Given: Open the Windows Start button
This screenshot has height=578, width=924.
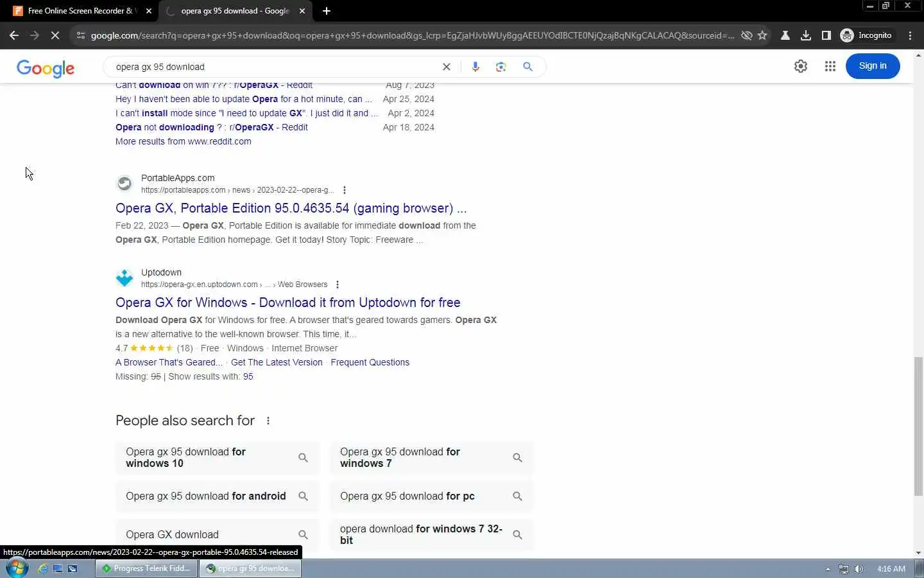Looking at the screenshot, I should pos(17,568).
